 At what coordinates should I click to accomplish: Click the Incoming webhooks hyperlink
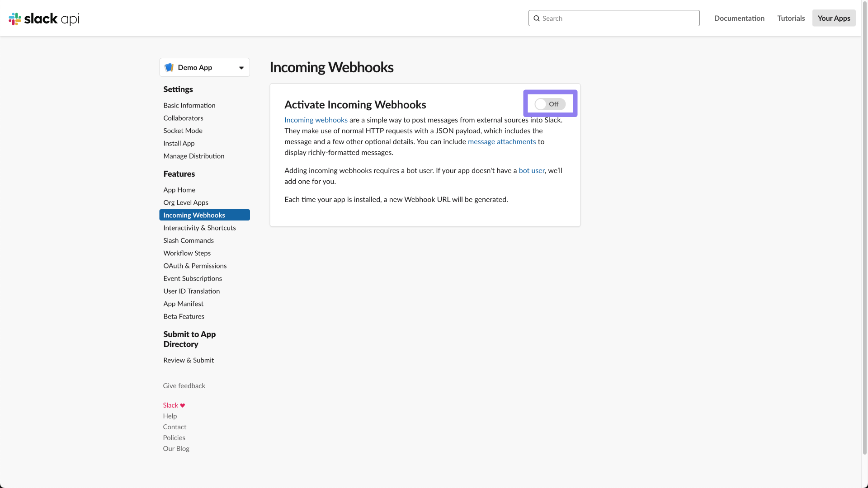[316, 120]
